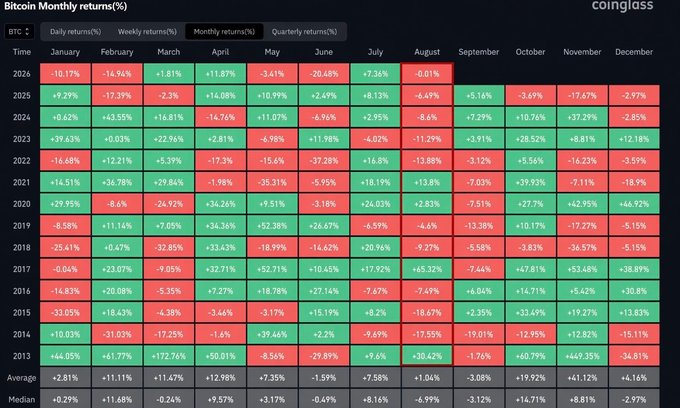
Task: Click 2023 January cell +39.63%
Action: (65, 139)
